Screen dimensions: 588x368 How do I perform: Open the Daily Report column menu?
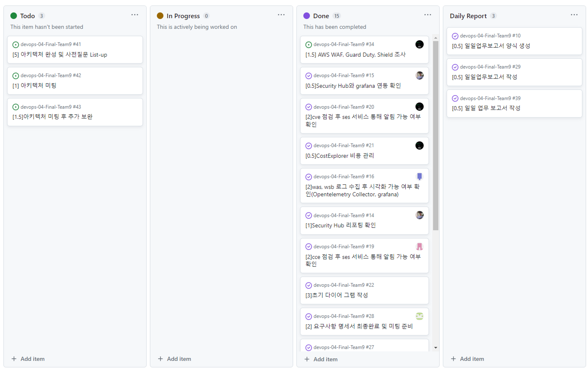point(574,15)
